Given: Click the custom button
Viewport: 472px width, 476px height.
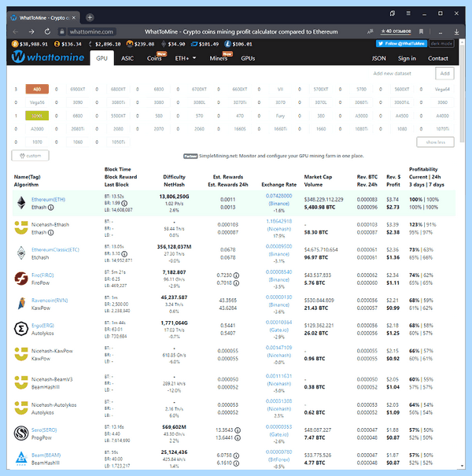Looking at the screenshot, I should click(30, 156).
